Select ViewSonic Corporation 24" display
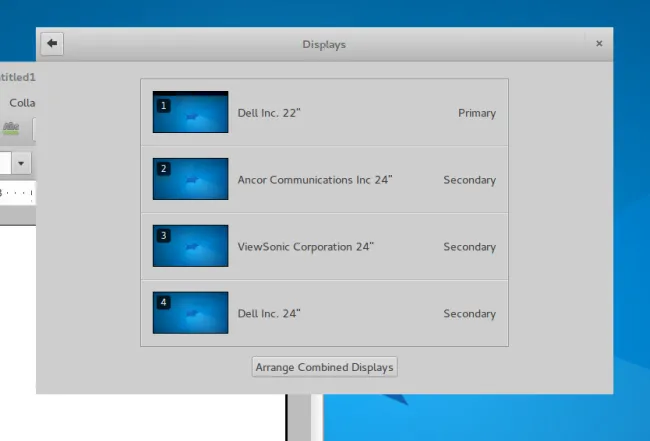The image size is (650, 441). coord(306,247)
